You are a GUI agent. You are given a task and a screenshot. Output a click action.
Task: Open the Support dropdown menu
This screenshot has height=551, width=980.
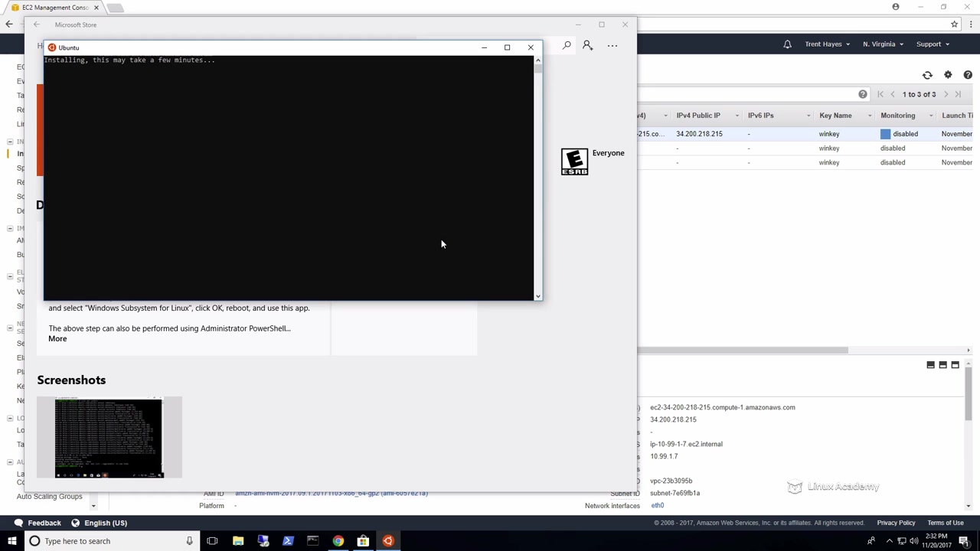tap(933, 44)
